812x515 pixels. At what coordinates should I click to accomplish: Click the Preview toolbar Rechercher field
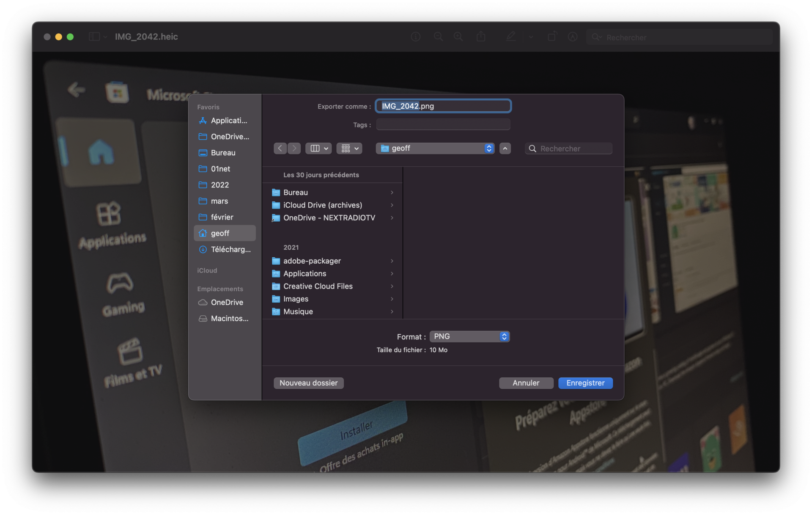tap(679, 37)
